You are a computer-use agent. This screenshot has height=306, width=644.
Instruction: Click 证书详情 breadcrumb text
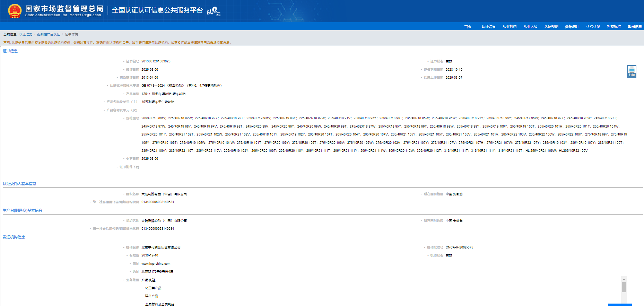pos(71,34)
